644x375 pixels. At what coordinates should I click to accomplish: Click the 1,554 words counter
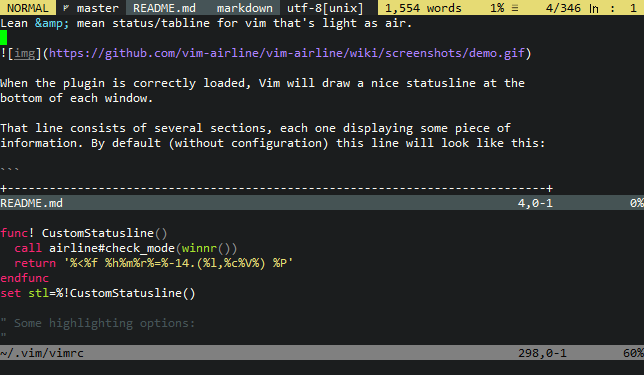pyautogui.click(x=423, y=8)
